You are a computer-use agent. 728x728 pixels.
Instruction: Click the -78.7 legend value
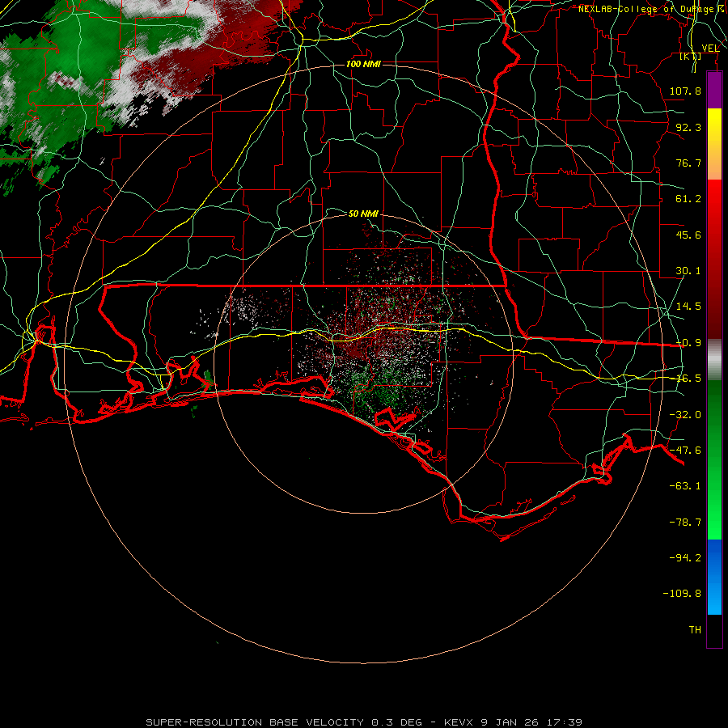tap(685, 523)
